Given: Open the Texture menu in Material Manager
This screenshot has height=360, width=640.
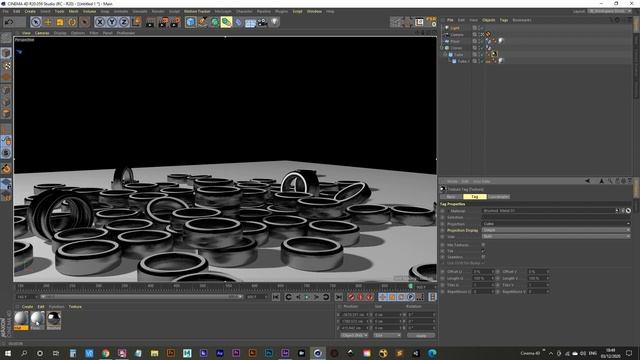Looking at the screenshot, I should [75, 307].
